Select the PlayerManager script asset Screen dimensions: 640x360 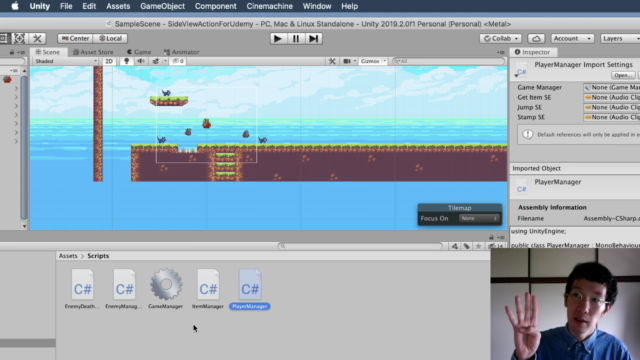point(250,289)
